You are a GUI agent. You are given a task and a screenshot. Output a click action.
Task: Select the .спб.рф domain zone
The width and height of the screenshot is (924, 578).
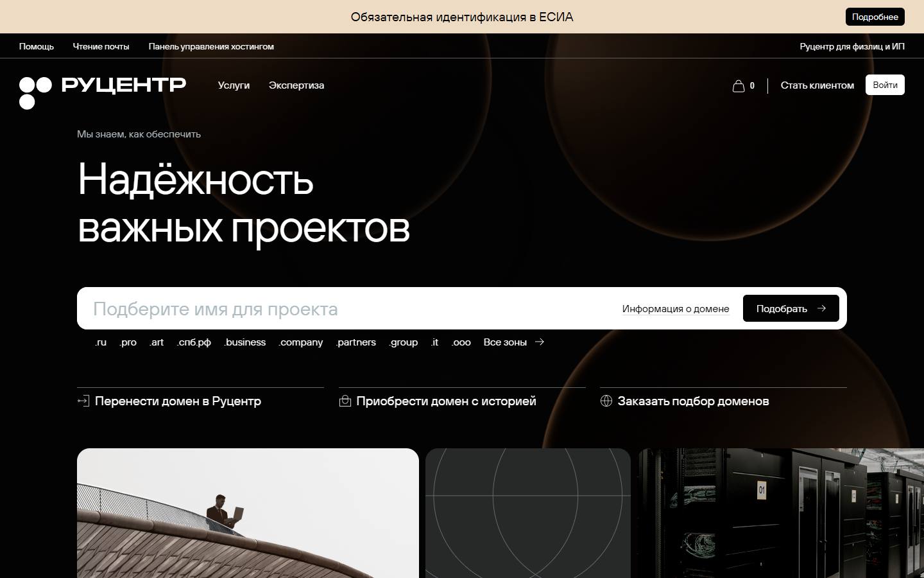[x=194, y=342]
